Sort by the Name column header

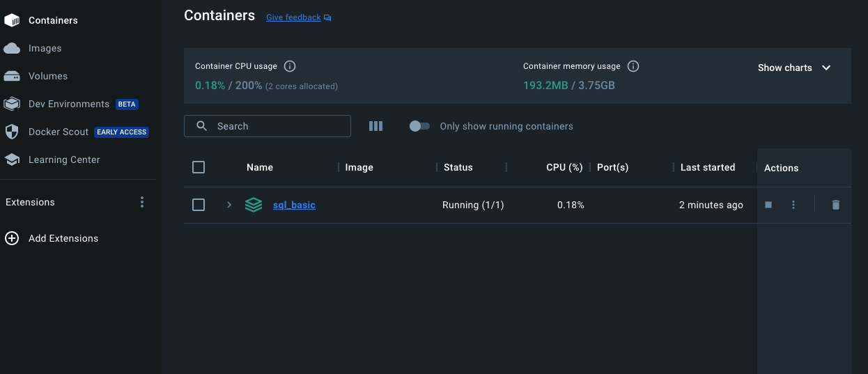coord(260,167)
